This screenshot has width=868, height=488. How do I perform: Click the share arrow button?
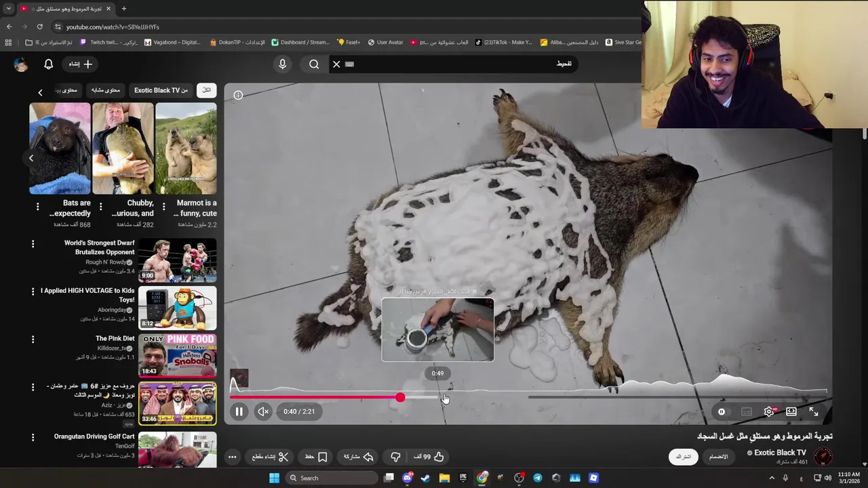coord(359,457)
